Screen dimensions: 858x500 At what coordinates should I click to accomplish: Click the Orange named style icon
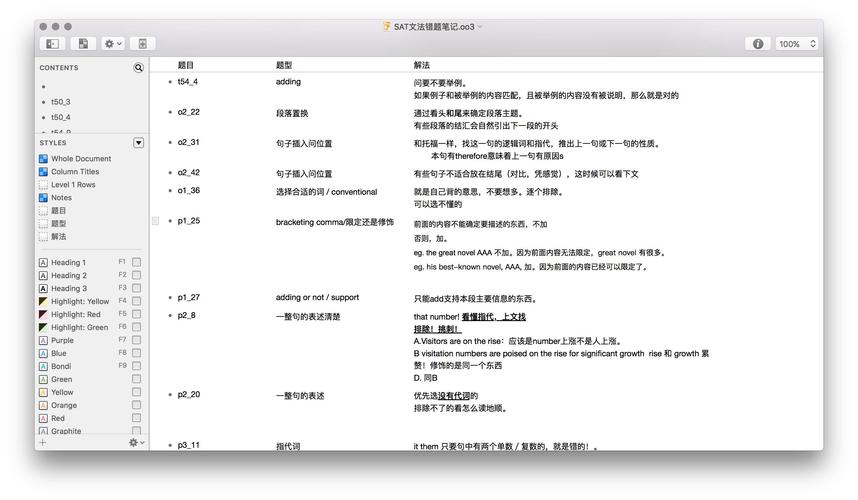[43, 405]
